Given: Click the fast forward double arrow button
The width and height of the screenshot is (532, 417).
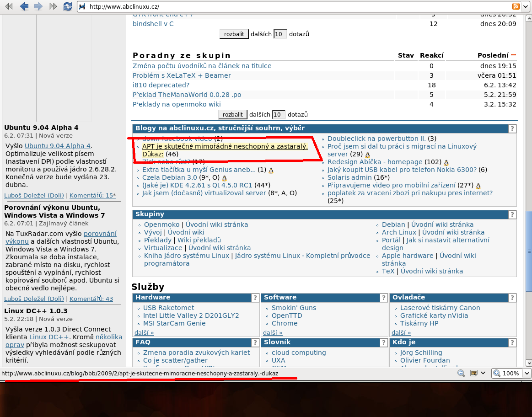Looking at the screenshot, I should pyautogui.click(x=53, y=6).
